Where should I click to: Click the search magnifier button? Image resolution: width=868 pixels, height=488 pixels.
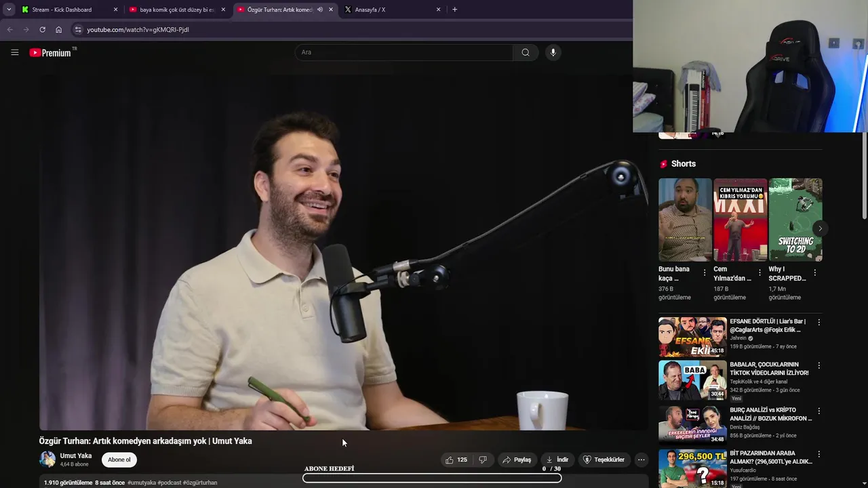click(526, 52)
